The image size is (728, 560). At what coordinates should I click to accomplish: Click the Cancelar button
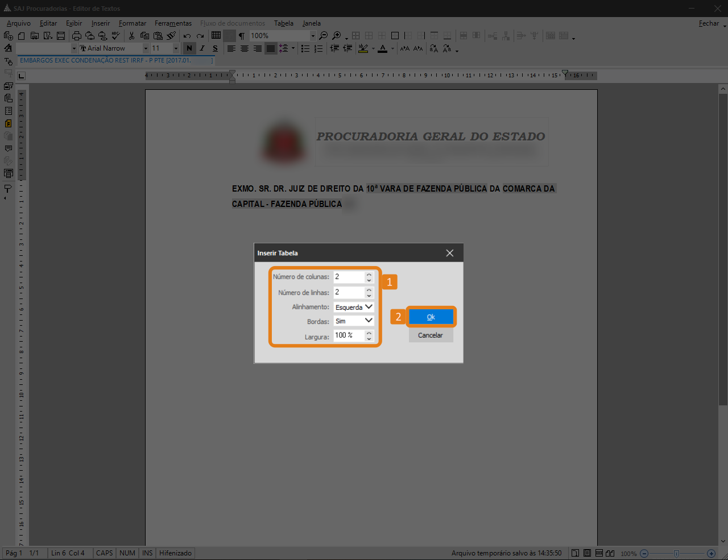[x=431, y=335]
